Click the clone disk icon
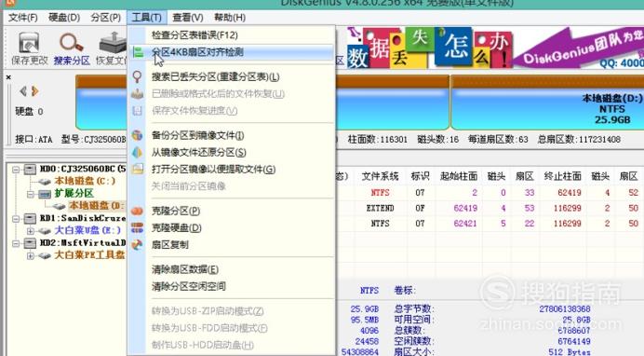644x356 pixels. [x=137, y=227]
